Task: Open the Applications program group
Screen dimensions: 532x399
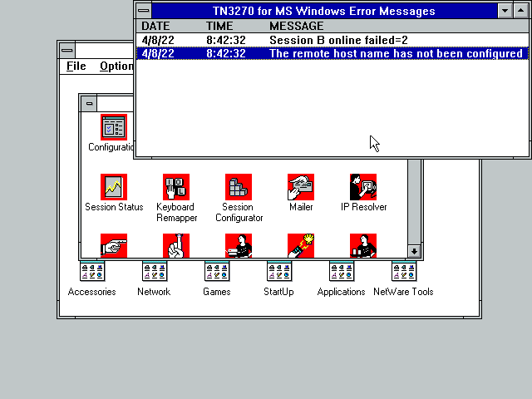Action: coord(342,272)
